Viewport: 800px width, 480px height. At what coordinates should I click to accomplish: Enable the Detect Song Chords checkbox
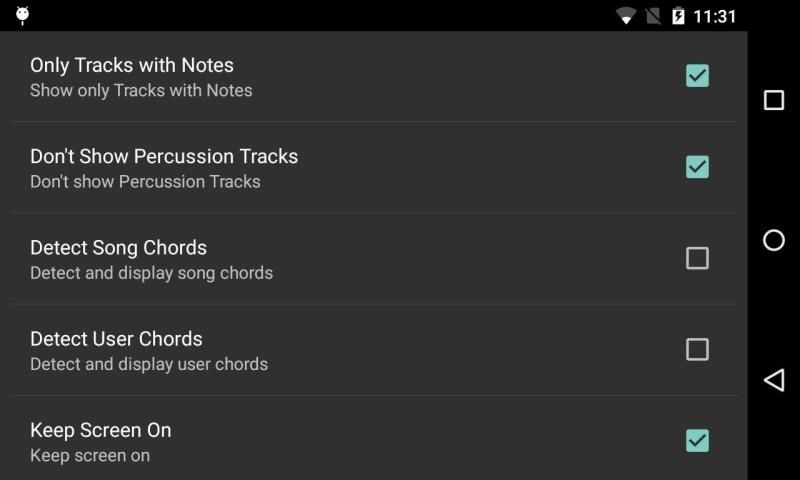tap(697, 258)
